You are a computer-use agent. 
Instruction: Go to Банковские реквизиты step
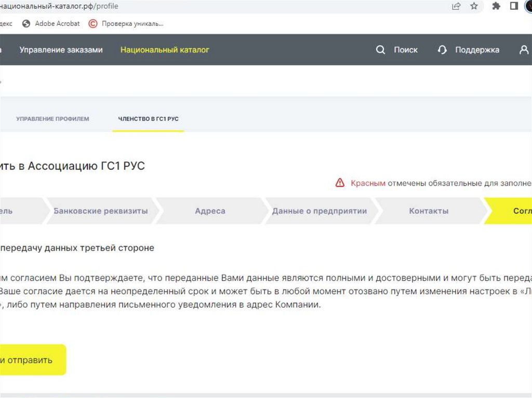(x=101, y=211)
